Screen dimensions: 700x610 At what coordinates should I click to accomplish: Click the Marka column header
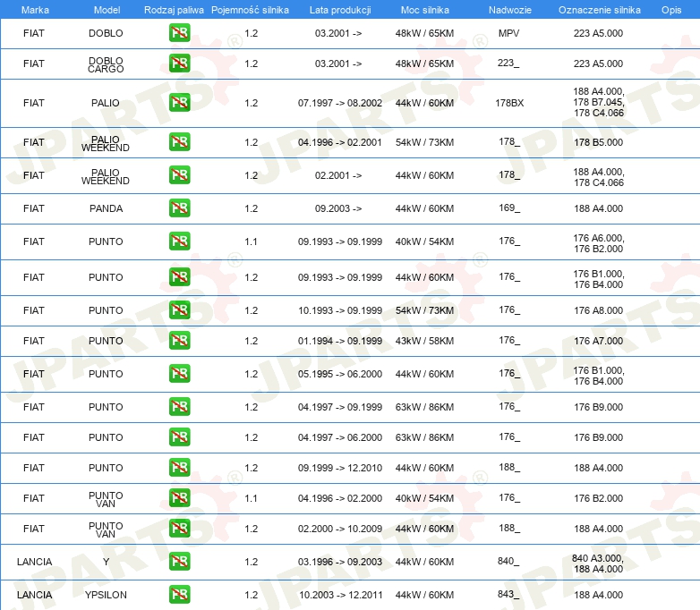click(x=35, y=10)
